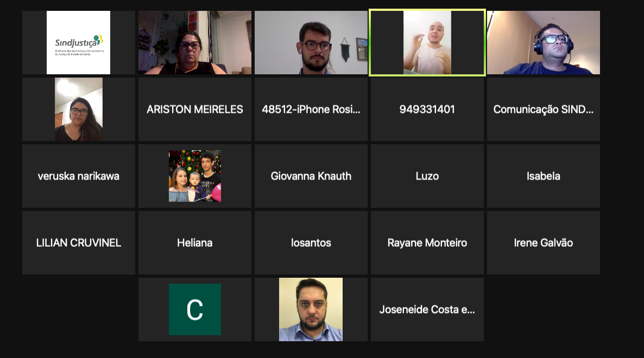
Task: Select the losantos participant tile
Action: 311,243
